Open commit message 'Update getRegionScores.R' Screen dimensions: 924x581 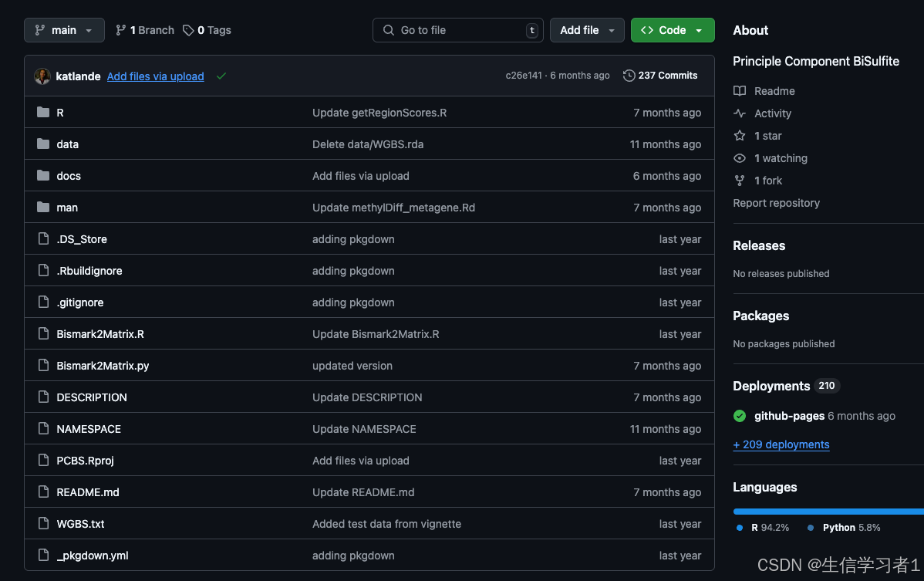(379, 113)
